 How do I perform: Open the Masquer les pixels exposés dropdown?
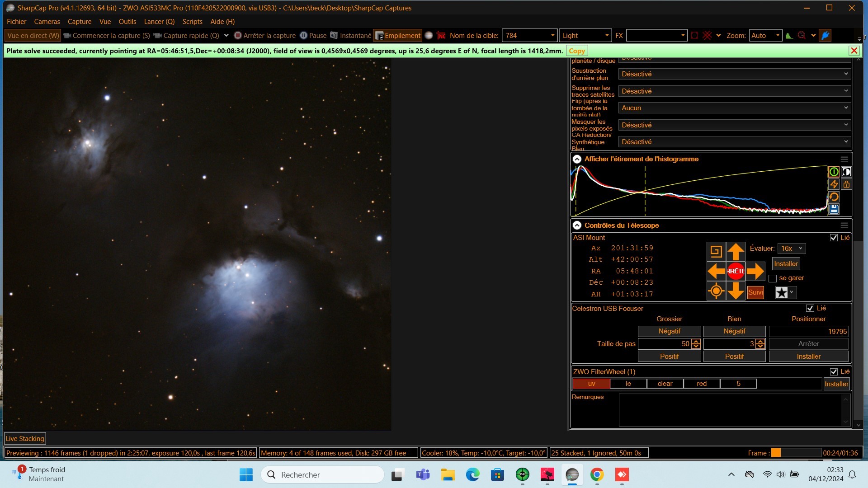735,125
